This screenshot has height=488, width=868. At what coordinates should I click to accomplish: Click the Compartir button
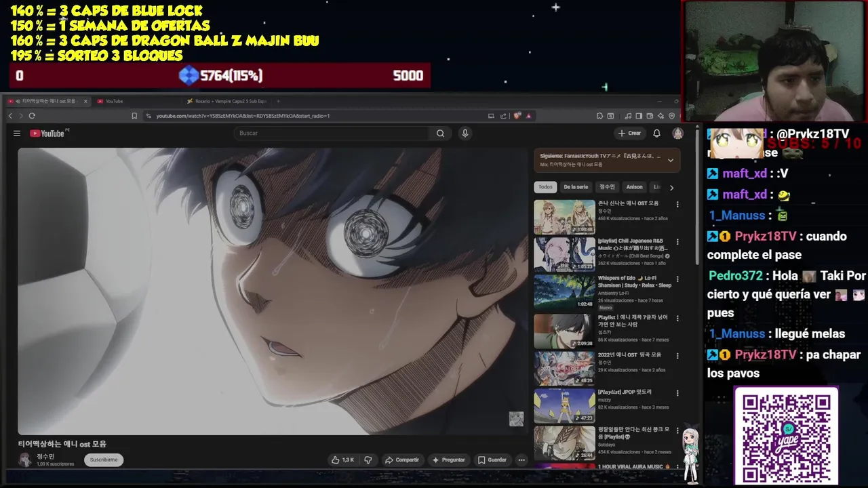[401, 460]
